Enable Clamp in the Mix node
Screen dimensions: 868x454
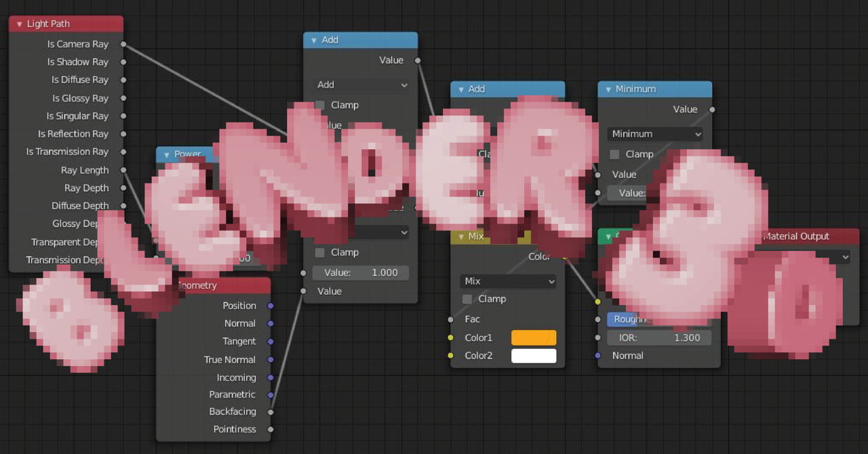[467, 299]
